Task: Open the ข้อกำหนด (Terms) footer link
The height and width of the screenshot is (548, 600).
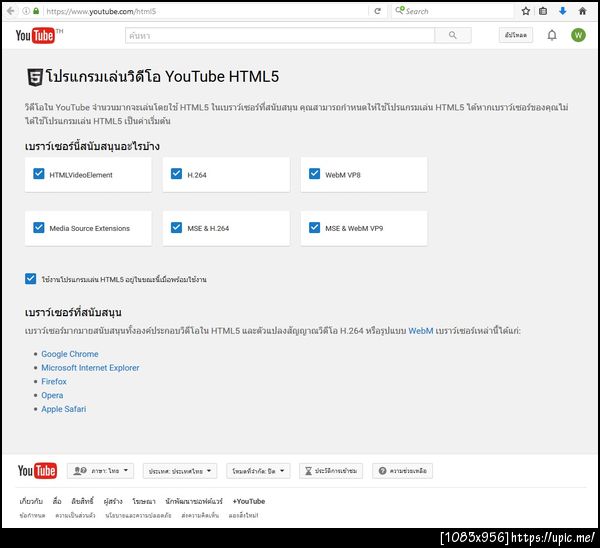Action: tap(33, 515)
